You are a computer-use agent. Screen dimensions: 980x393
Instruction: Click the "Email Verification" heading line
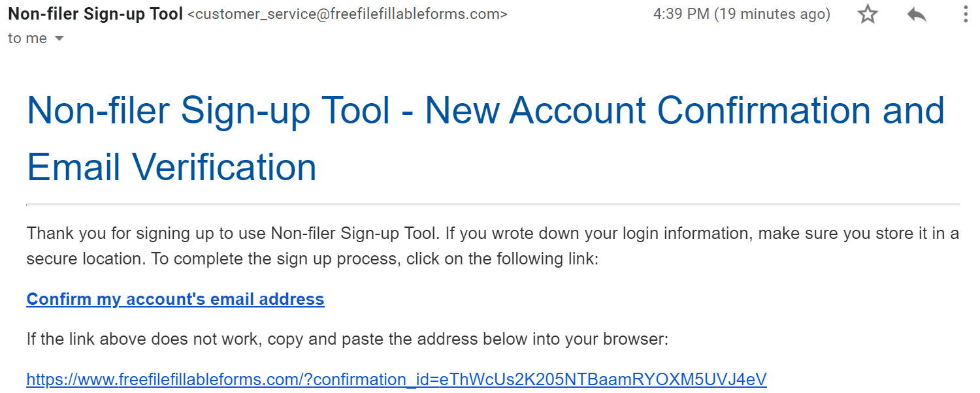point(171,166)
